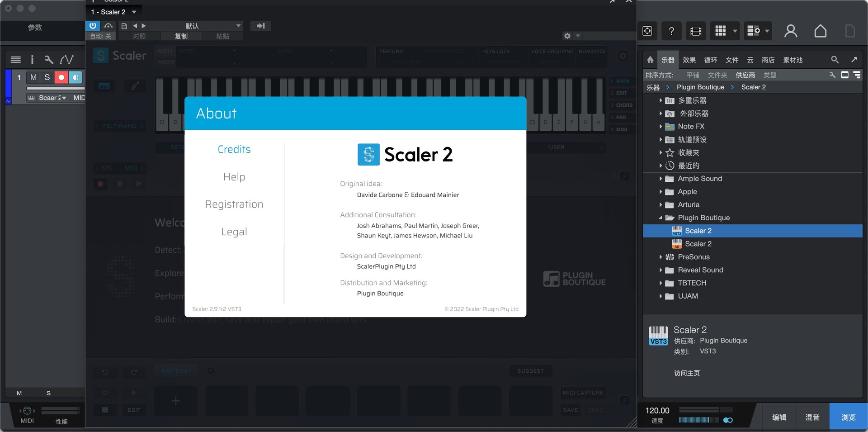Image resolution: width=868 pixels, height=432 pixels.
Task: Switch to the 编辑 view
Action: pos(779,417)
